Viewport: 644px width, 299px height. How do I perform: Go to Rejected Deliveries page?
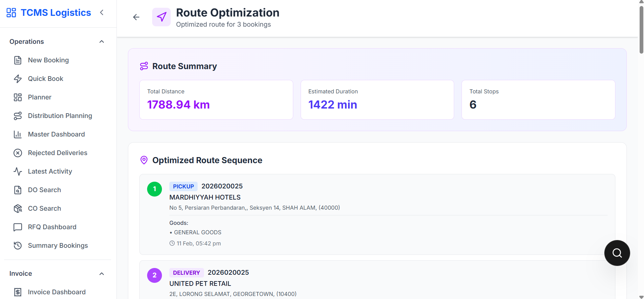point(58,153)
